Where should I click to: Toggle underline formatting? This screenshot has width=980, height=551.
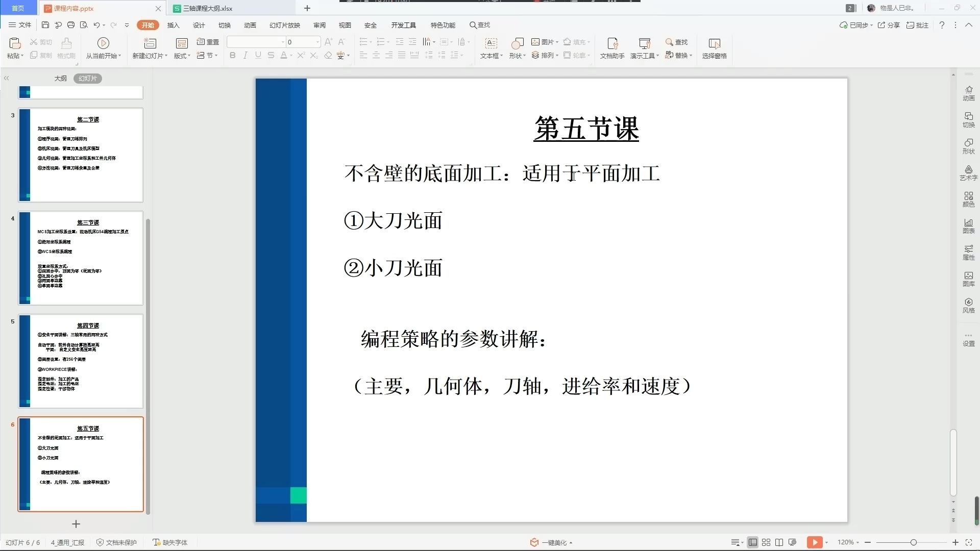[258, 55]
